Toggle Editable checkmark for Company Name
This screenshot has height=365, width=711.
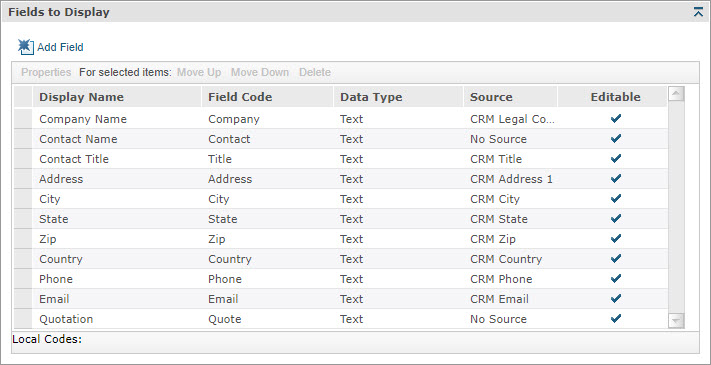(615, 119)
